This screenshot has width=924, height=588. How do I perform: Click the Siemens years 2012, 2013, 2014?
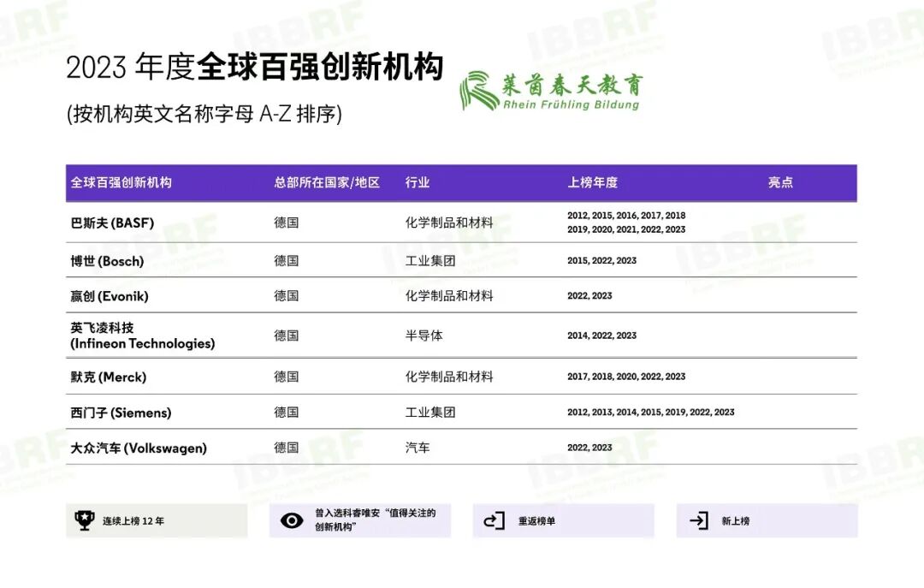coord(650,413)
